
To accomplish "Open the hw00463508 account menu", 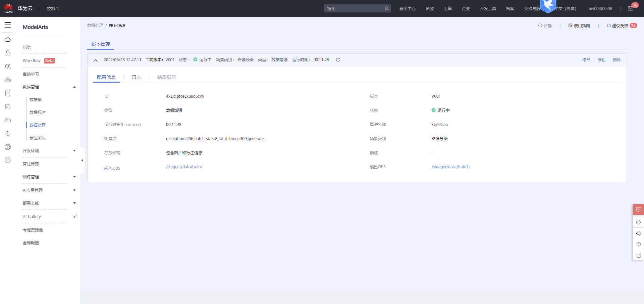I will pos(600,9).
